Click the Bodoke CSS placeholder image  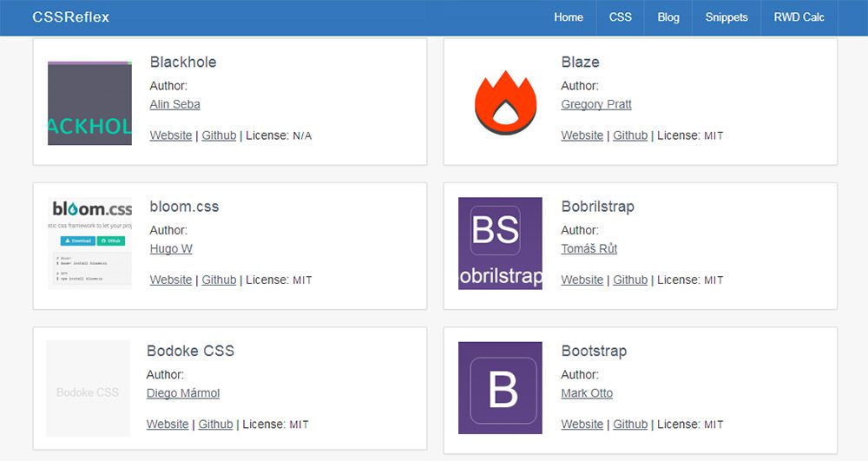(x=88, y=388)
